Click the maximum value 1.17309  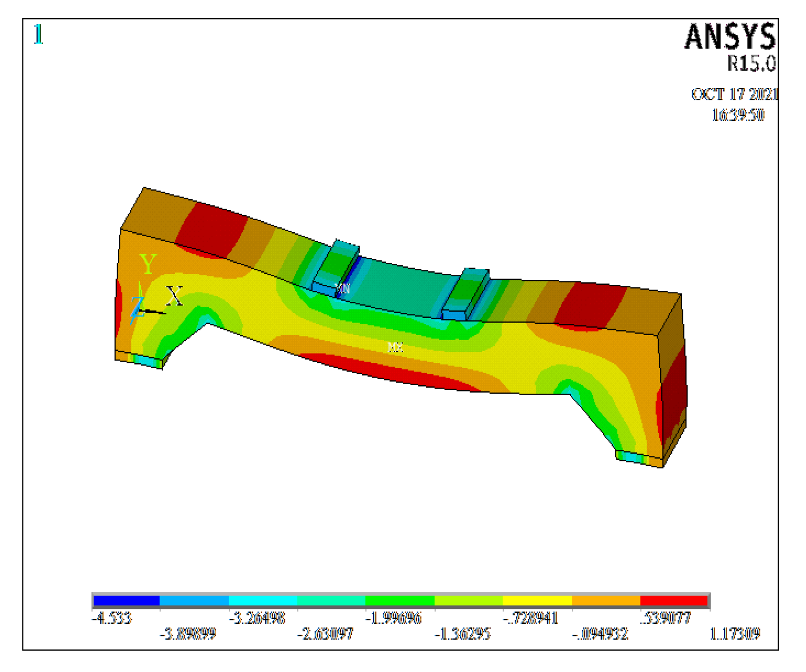pos(735,634)
